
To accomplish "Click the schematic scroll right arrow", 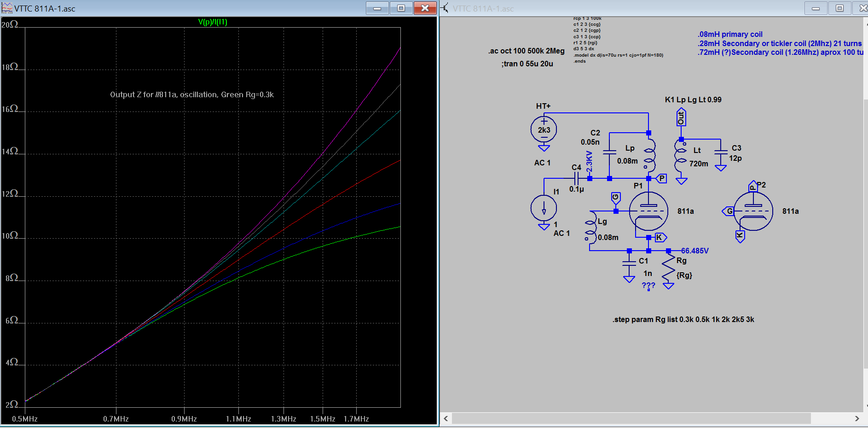I will [x=856, y=418].
